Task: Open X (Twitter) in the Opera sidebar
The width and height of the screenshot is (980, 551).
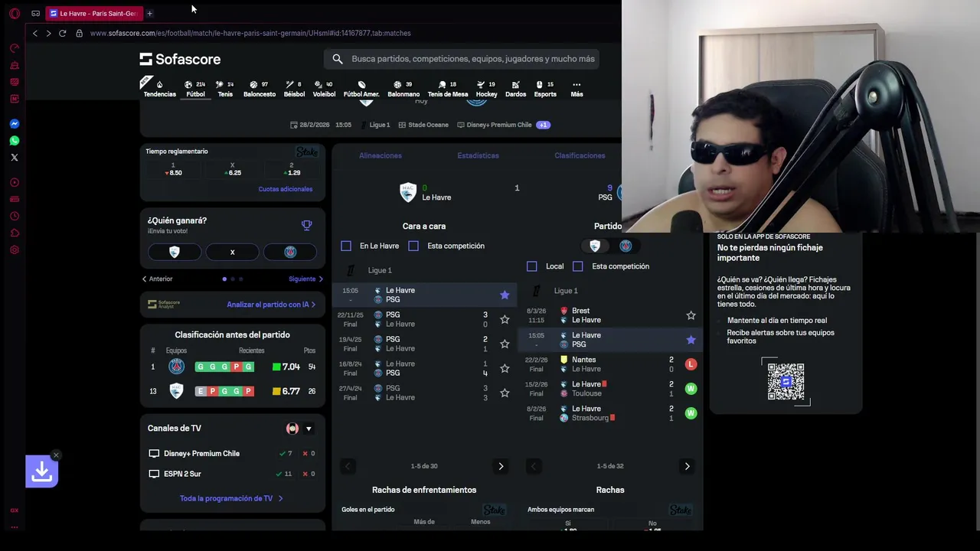Action: (x=14, y=157)
